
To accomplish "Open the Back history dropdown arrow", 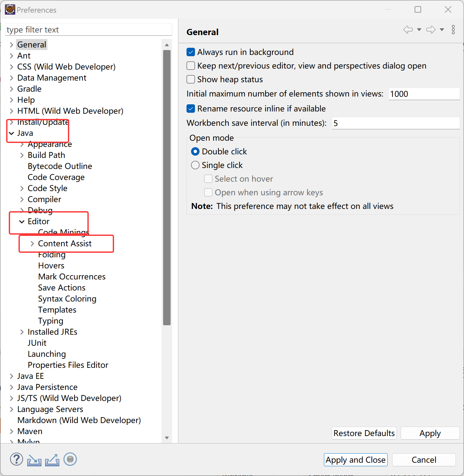I will coord(419,30).
